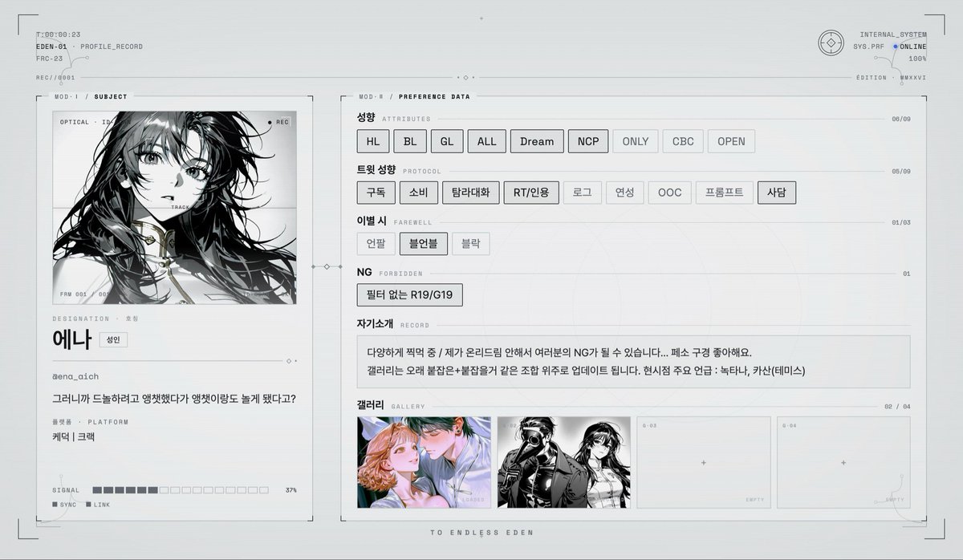Click the EDITION · MMXXVI label
The image size is (963, 560).
(892, 78)
